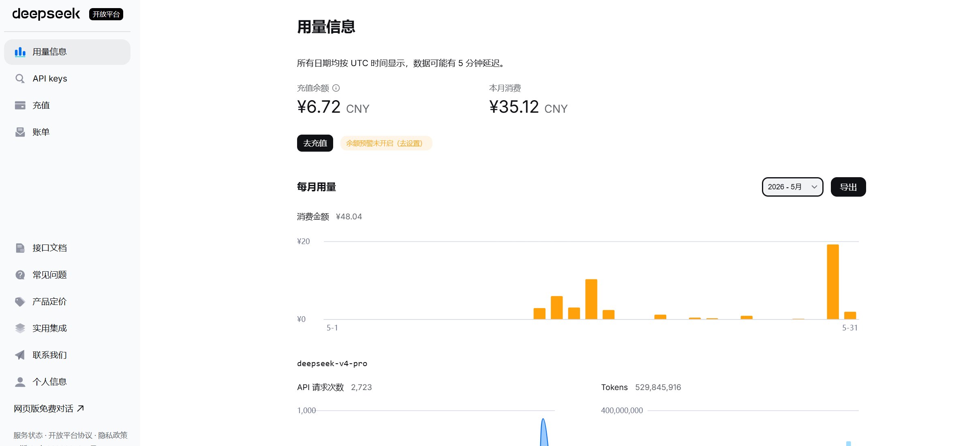Click the person icon beside 个人信息
Viewport: 980px width, 446px height.
coord(20,382)
